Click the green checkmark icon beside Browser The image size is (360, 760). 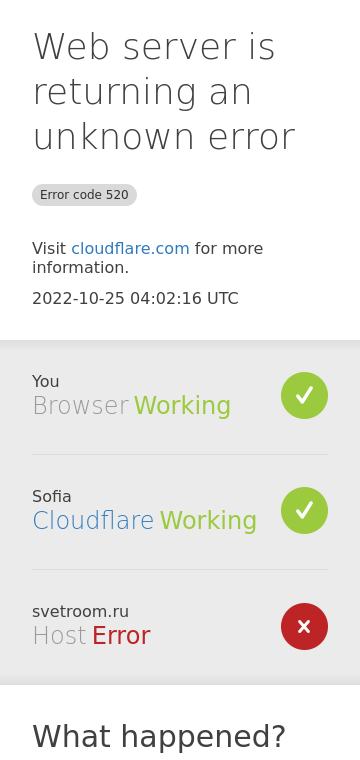coord(304,396)
